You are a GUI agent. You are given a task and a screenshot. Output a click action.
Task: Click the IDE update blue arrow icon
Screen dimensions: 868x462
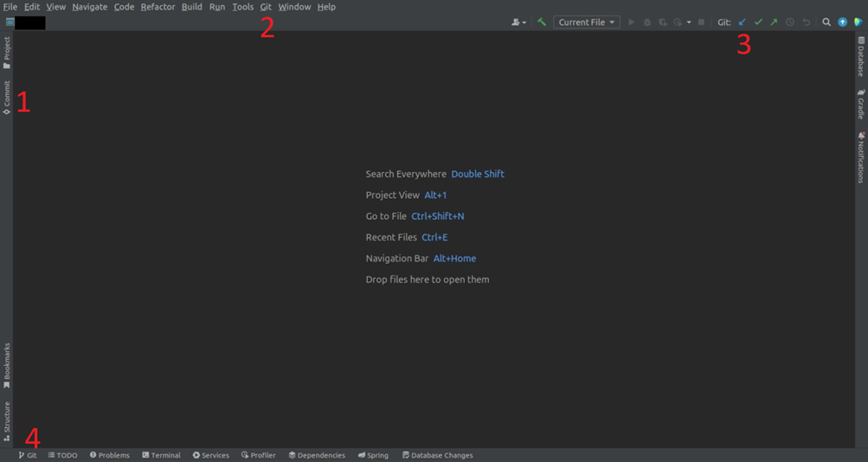tap(842, 22)
